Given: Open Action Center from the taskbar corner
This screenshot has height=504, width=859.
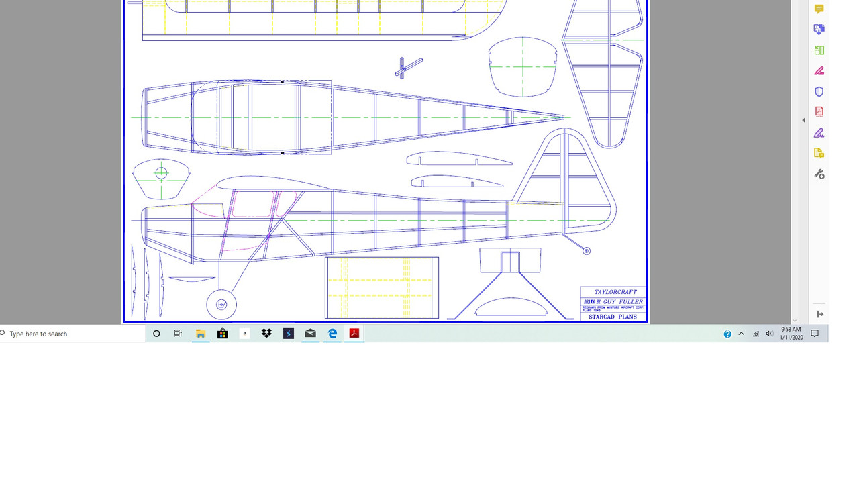Looking at the screenshot, I should pyautogui.click(x=815, y=334).
